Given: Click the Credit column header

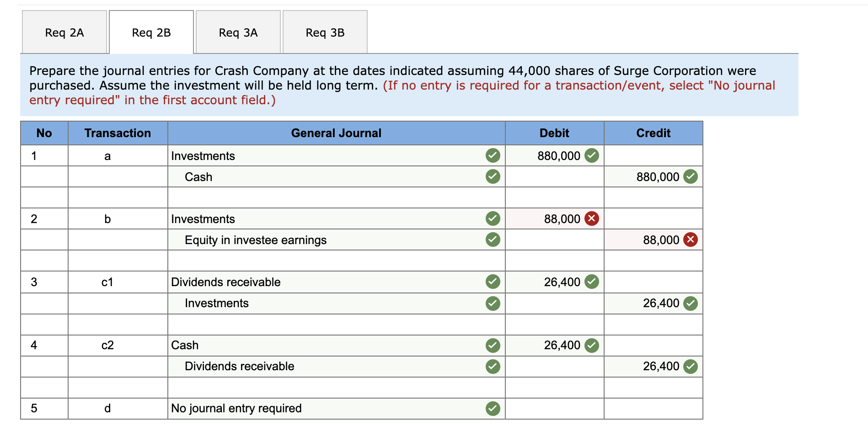Looking at the screenshot, I should point(653,133).
